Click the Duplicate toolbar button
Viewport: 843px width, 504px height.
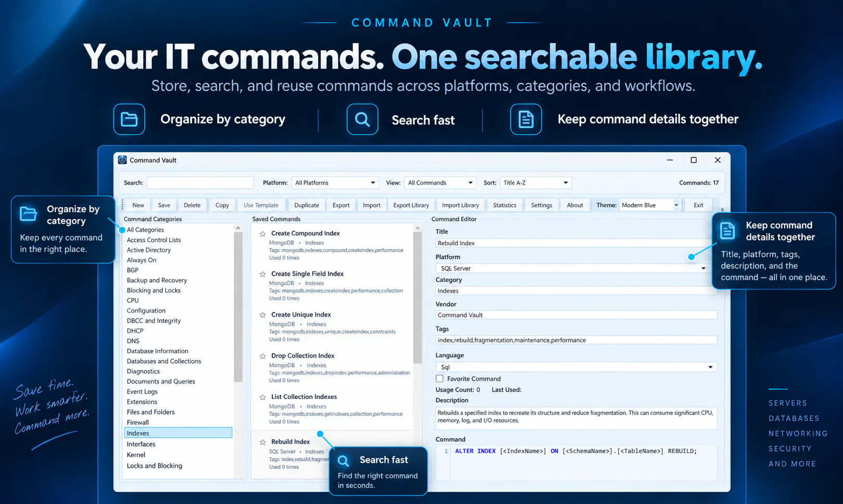click(306, 205)
